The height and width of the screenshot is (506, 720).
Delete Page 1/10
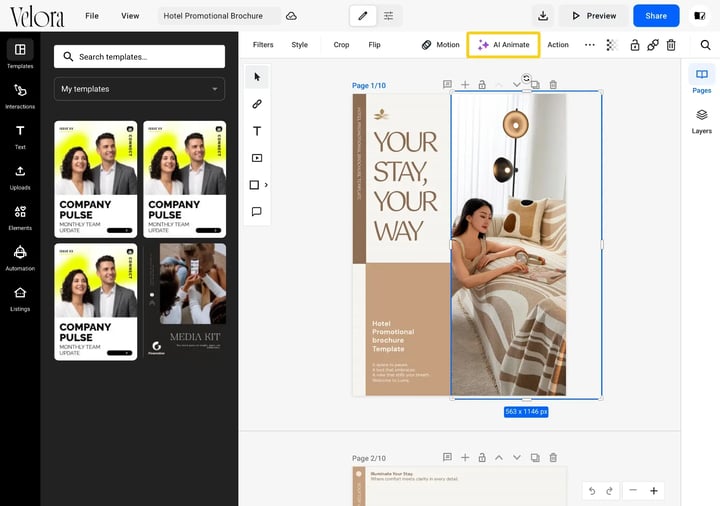point(553,84)
